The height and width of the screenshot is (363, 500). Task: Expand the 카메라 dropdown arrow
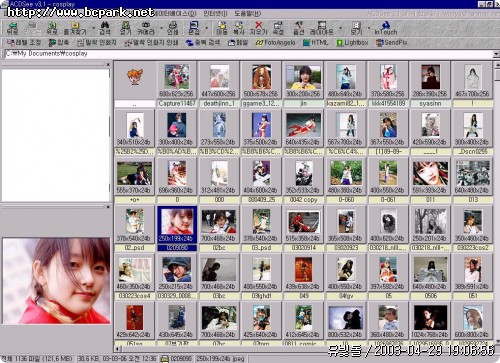[x=161, y=28]
